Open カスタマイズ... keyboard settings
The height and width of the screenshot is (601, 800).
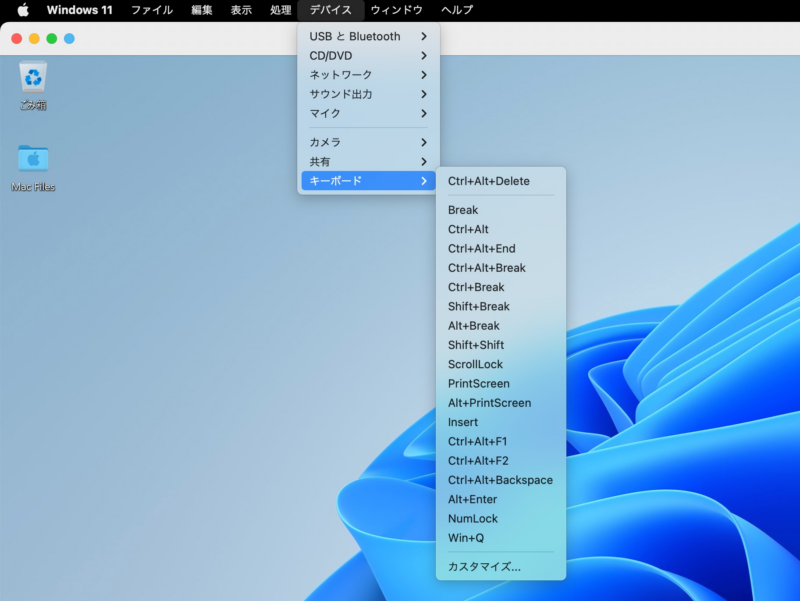(x=501, y=567)
